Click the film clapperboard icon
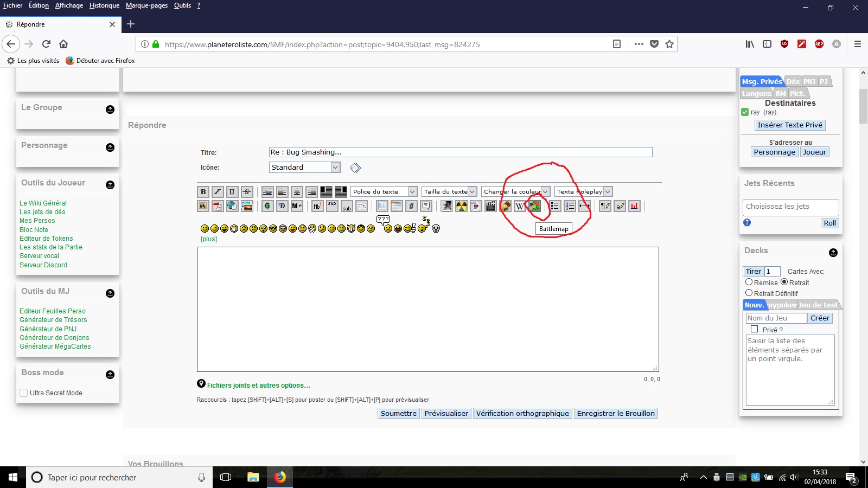This screenshot has width=868, height=488. pos(490,206)
